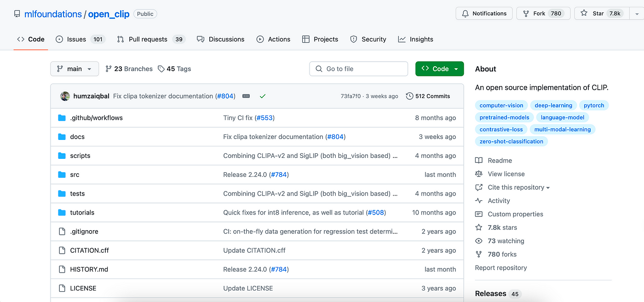Viewport: 644px width, 302px height.
Task: Open the src folder
Action: point(75,174)
